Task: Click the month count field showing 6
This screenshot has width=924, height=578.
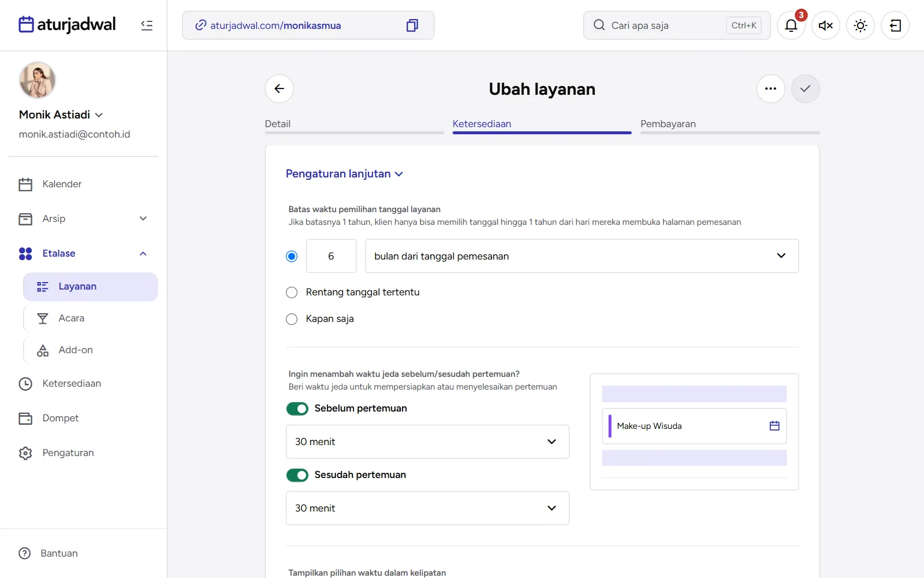Action: click(331, 256)
